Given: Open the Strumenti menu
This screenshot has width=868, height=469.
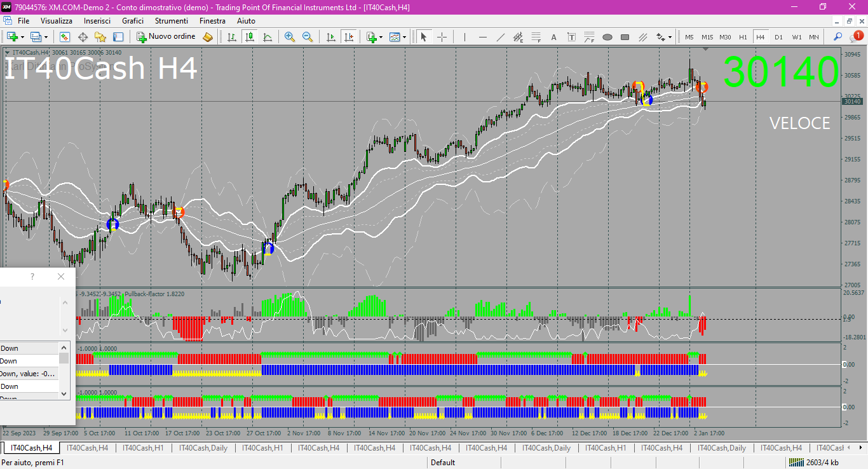Looking at the screenshot, I should coord(172,21).
